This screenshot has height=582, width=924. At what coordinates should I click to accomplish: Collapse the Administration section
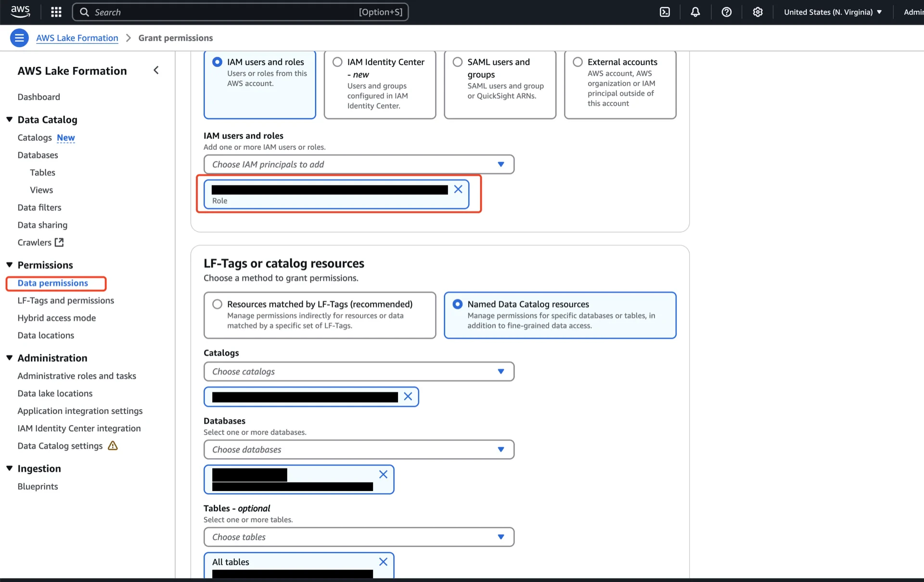point(9,358)
